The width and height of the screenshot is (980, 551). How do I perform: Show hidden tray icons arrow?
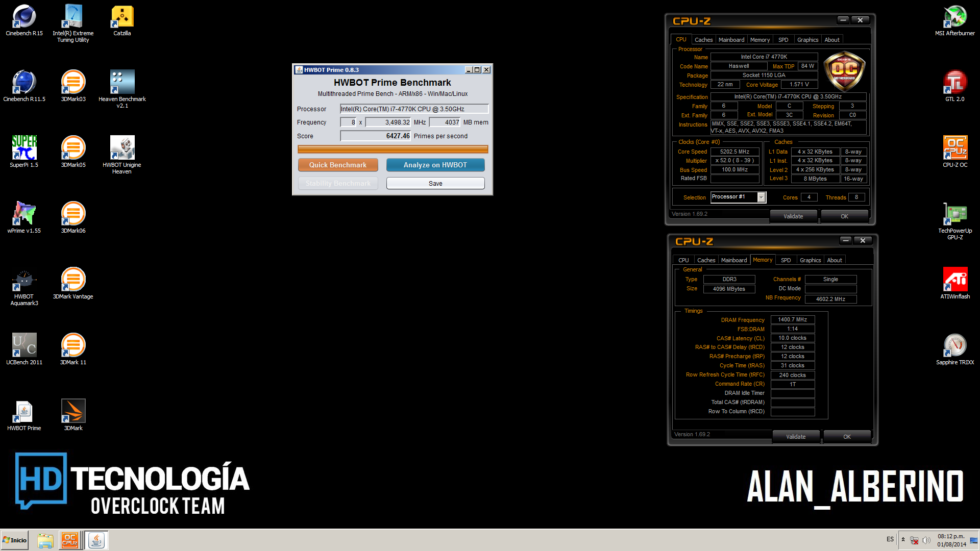coord(903,540)
